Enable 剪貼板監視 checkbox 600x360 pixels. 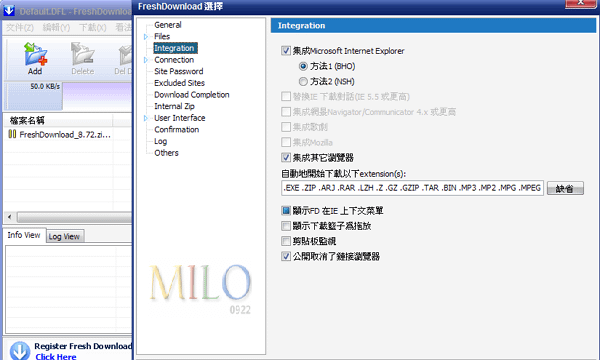point(286,241)
